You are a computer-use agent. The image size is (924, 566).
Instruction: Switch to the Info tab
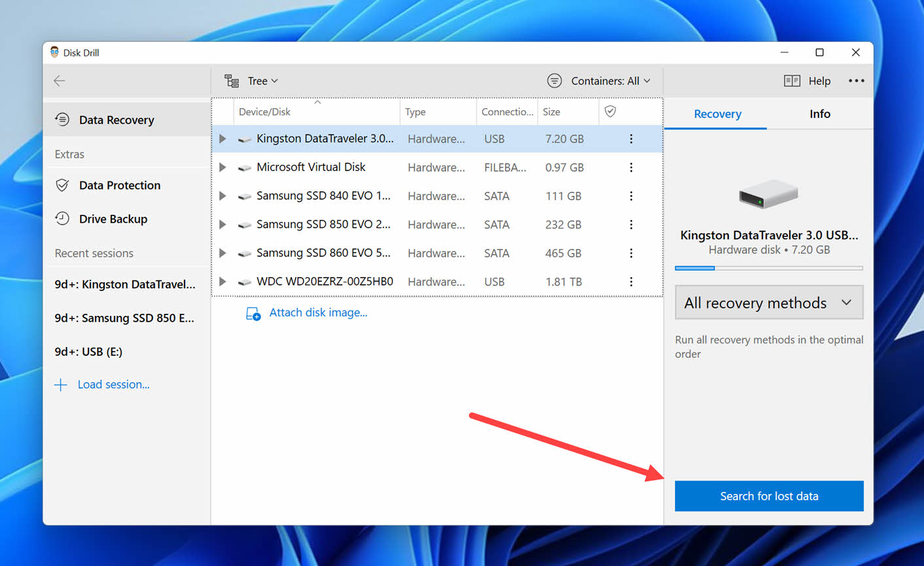click(819, 114)
